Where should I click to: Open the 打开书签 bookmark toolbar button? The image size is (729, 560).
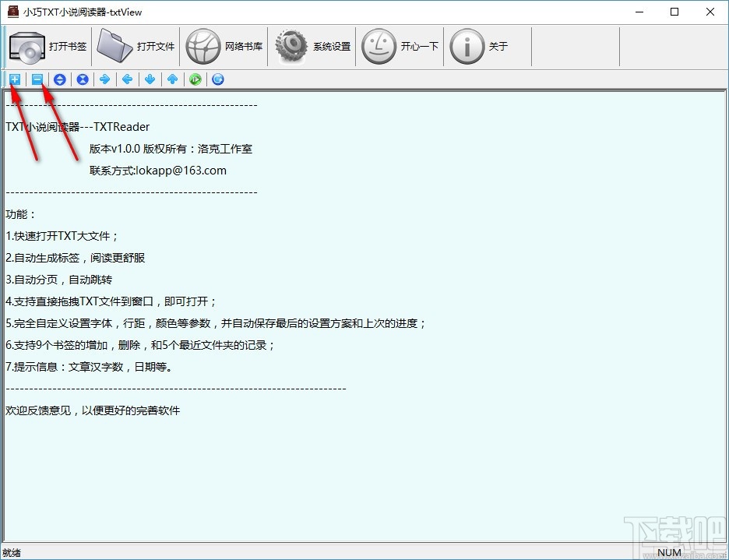pyautogui.click(x=48, y=47)
